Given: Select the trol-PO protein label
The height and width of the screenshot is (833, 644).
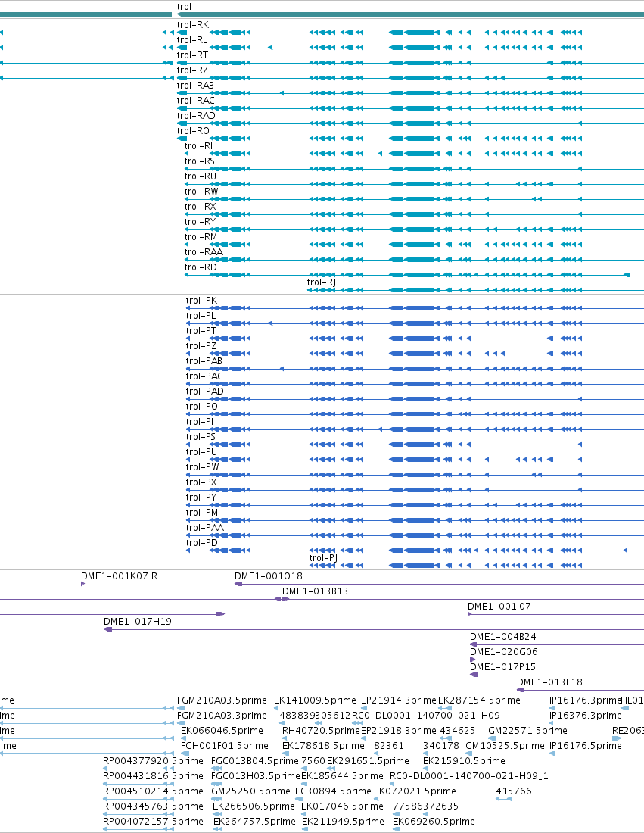Looking at the screenshot, I should pos(202,407).
